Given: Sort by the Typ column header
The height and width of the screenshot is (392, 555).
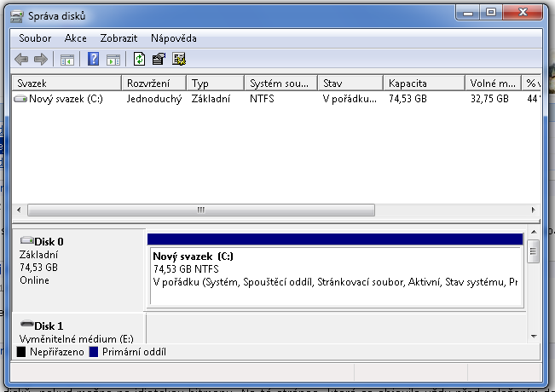Looking at the screenshot, I should coord(215,84).
